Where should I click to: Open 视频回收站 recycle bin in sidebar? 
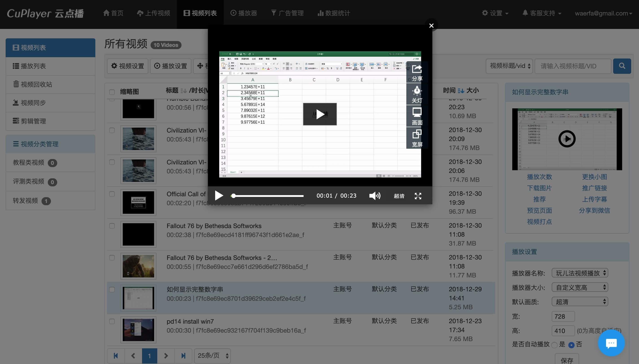[x=50, y=85]
